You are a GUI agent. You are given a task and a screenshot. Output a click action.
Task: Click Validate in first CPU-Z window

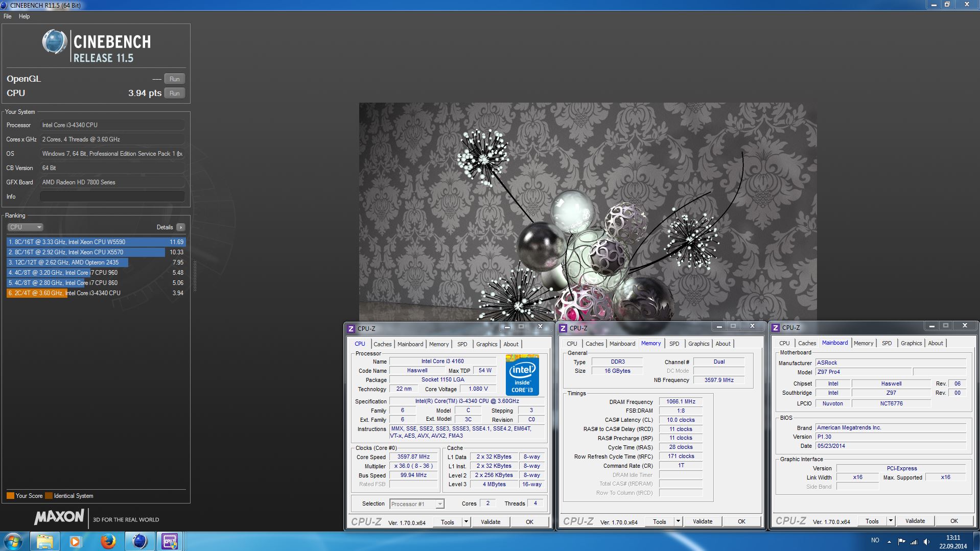(491, 522)
